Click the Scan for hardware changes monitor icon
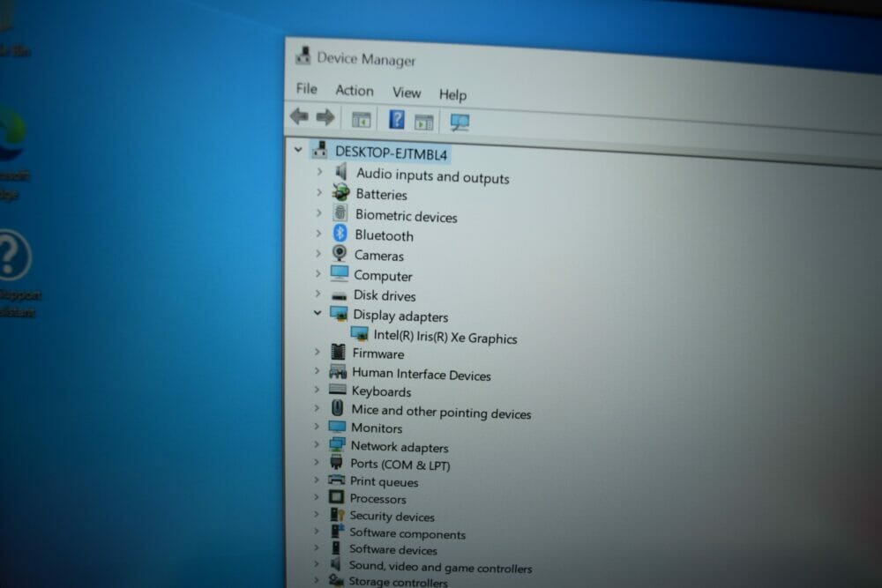 [460, 122]
